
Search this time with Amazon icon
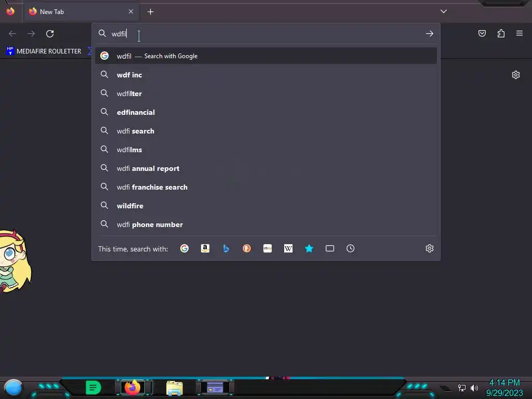tap(205, 249)
